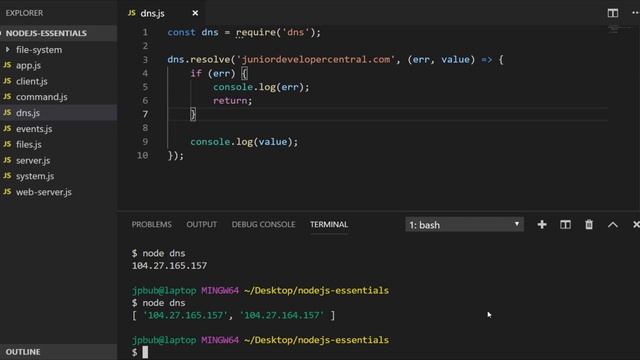Close the dns.js editor tab
The width and height of the screenshot is (640, 360).
[x=195, y=13]
